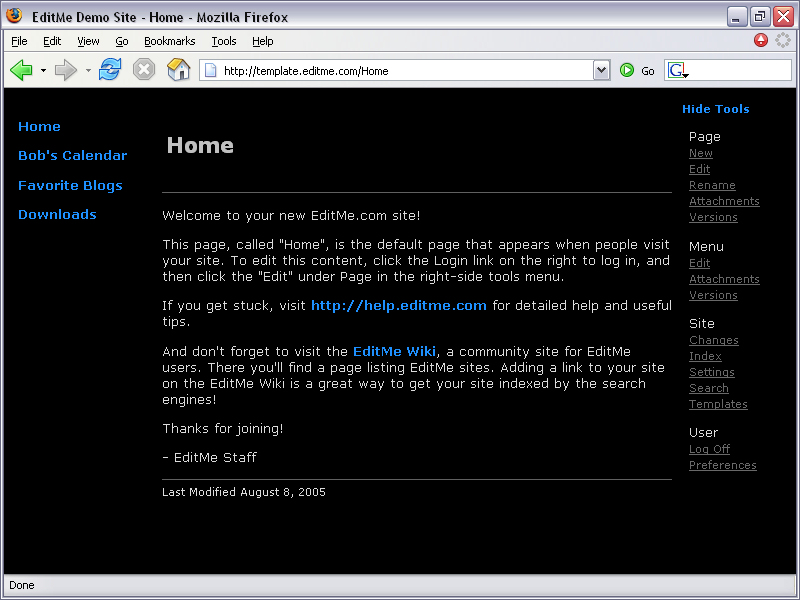Click the 'Last Modified August 8, 2005' text
The width and height of the screenshot is (800, 600).
tap(244, 492)
